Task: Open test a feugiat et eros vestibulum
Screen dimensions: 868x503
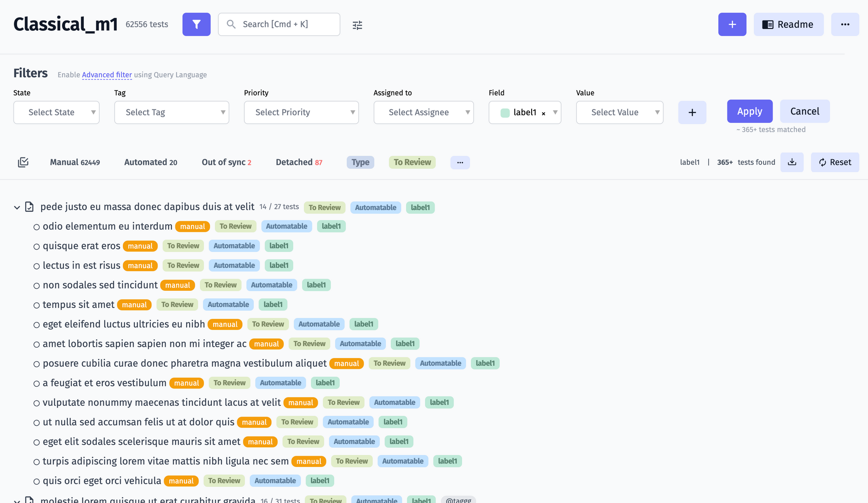Action: 105,383
